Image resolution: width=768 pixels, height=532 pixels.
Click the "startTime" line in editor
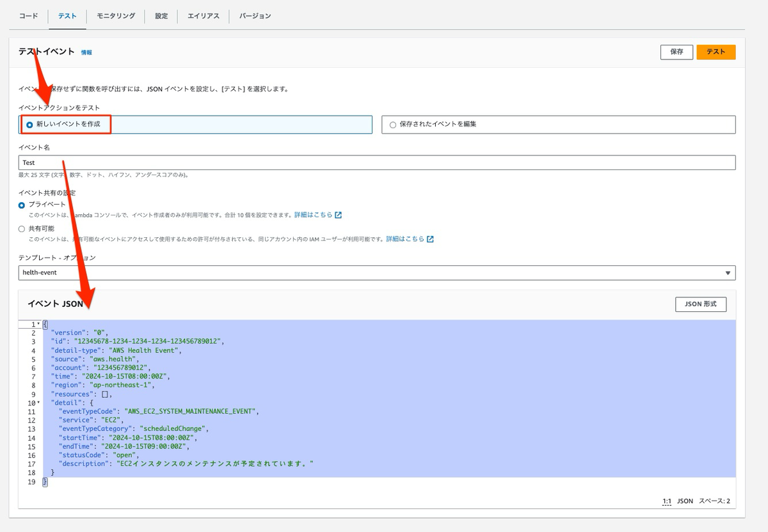[x=128, y=437]
